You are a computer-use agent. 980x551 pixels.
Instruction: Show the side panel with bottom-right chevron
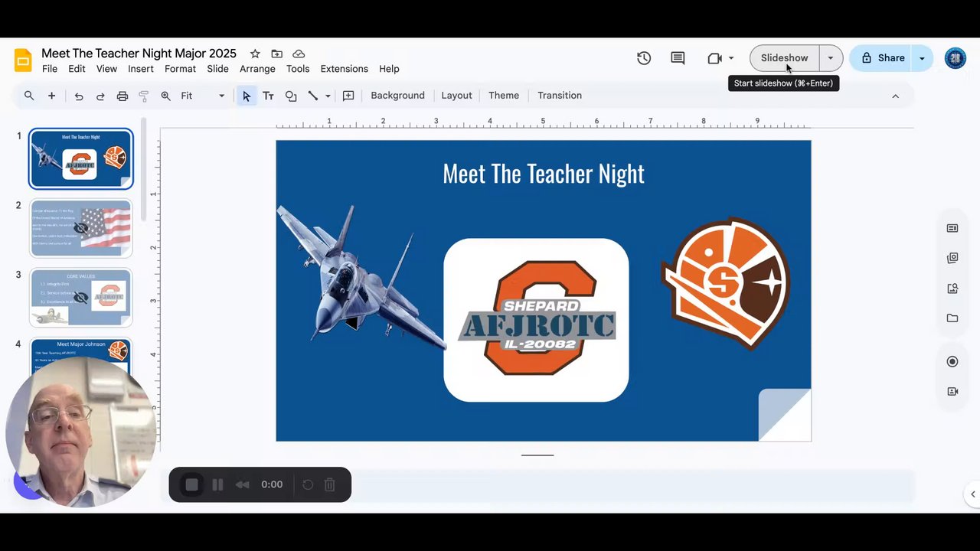(x=972, y=494)
